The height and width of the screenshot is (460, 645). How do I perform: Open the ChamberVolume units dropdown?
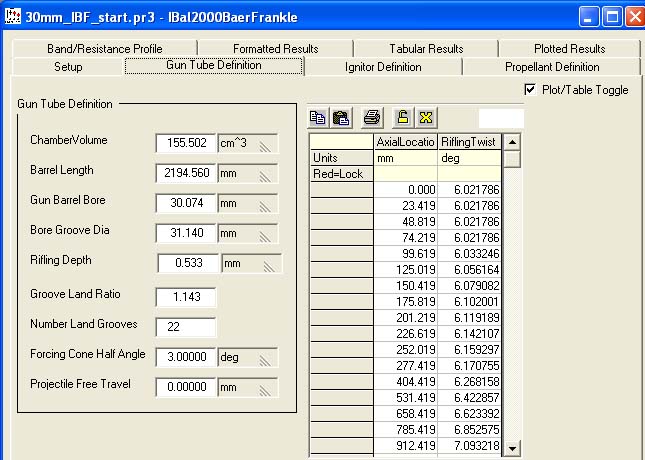pos(247,143)
